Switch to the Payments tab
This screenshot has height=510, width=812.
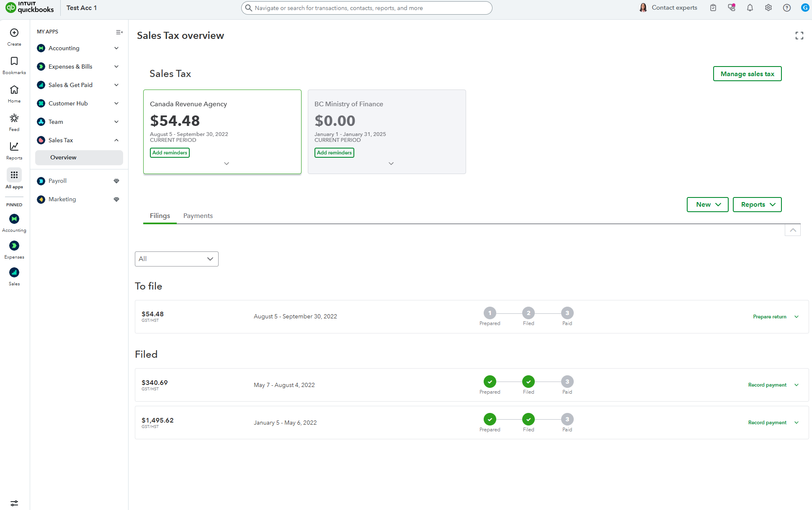coord(198,216)
